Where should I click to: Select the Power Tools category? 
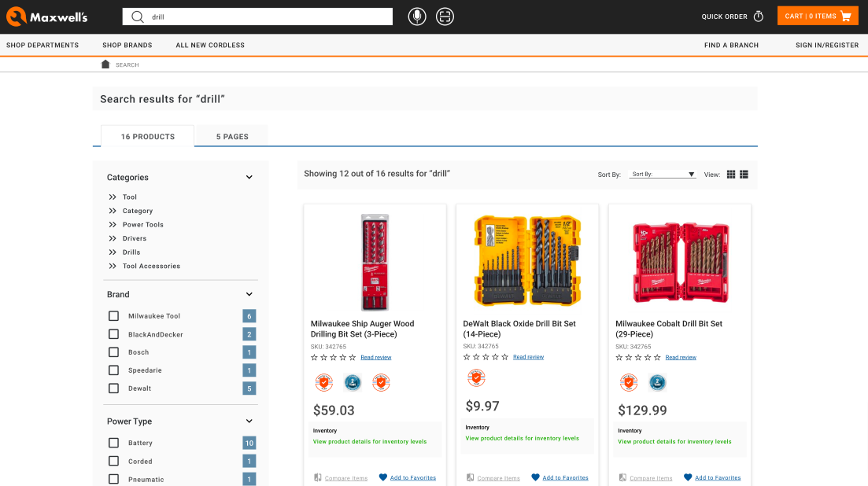click(142, 224)
